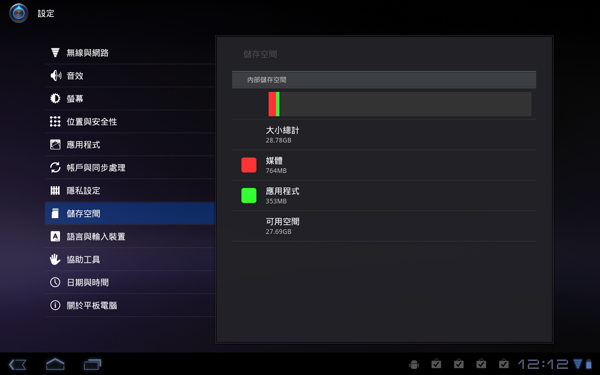Click the 儲存空間 panel title
The height and width of the screenshot is (375, 600).
260,54
